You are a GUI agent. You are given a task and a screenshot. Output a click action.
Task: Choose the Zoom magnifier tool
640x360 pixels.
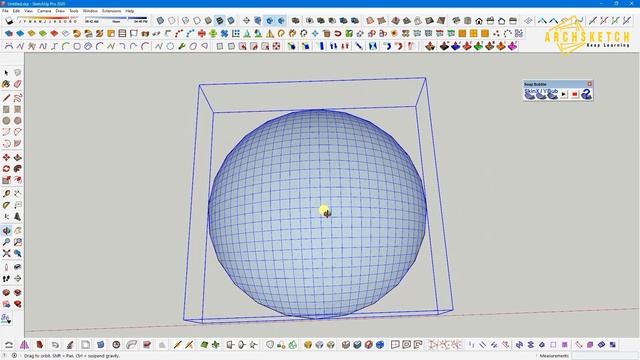(6, 242)
